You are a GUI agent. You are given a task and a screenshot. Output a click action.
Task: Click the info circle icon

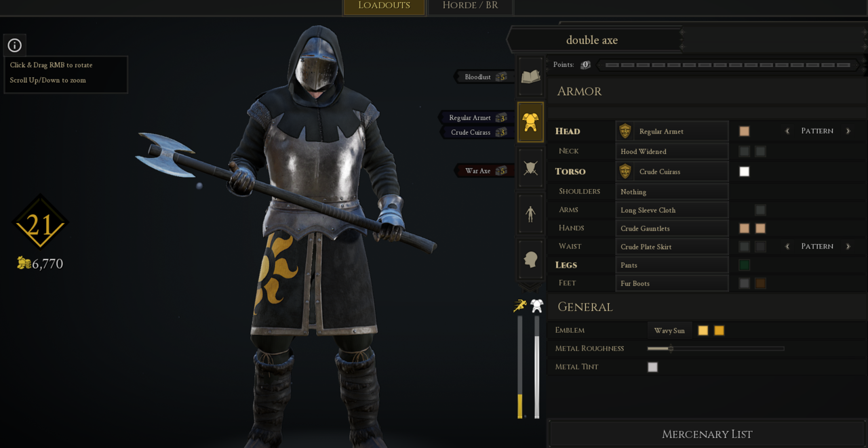[x=15, y=45]
